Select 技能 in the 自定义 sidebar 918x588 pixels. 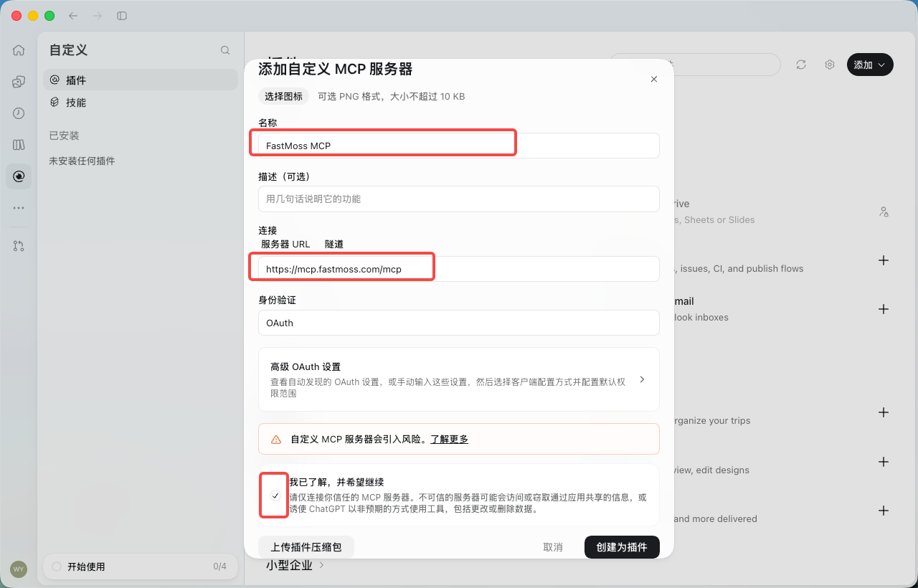(x=141, y=103)
